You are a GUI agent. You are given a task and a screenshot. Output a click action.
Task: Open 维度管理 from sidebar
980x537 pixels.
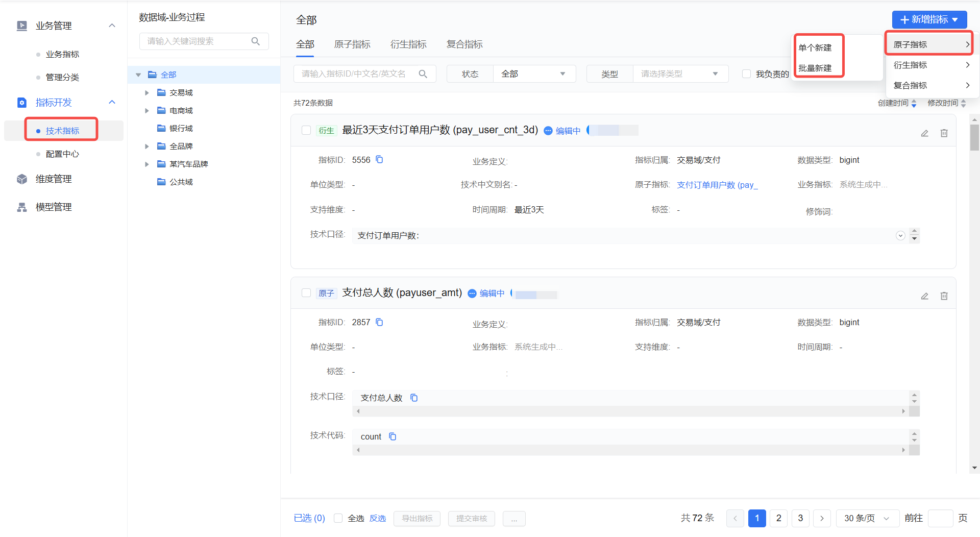tap(53, 179)
